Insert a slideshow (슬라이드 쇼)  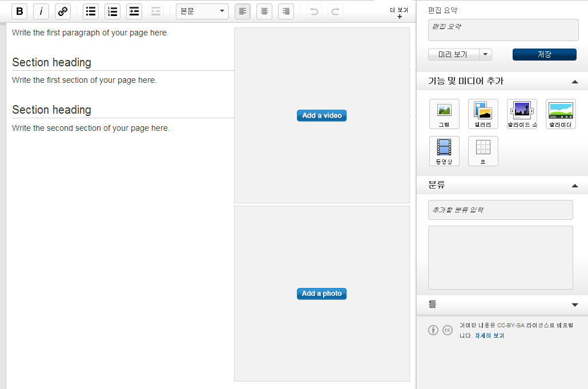pyautogui.click(x=522, y=114)
